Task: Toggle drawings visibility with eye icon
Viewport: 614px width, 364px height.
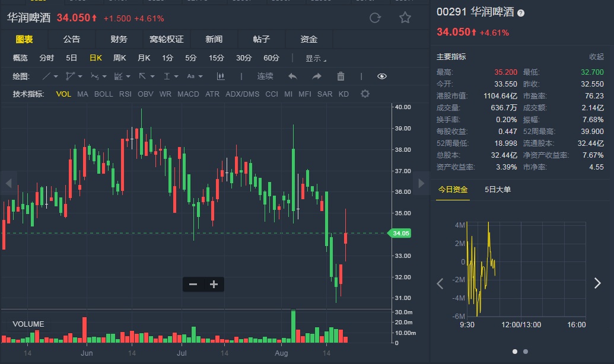Action: 382,76
